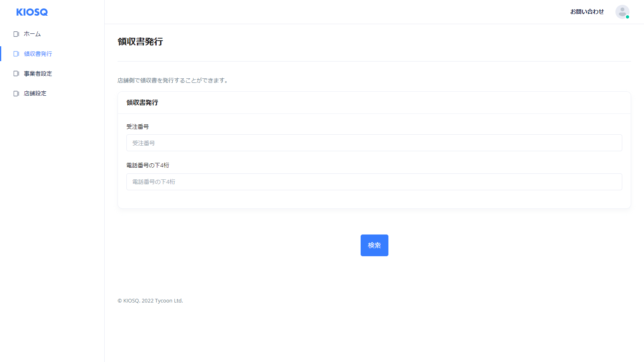Screen dimensions: 644x362
Task: Click the 店舗側で領収書を発行 description text
Action: [173, 80]
